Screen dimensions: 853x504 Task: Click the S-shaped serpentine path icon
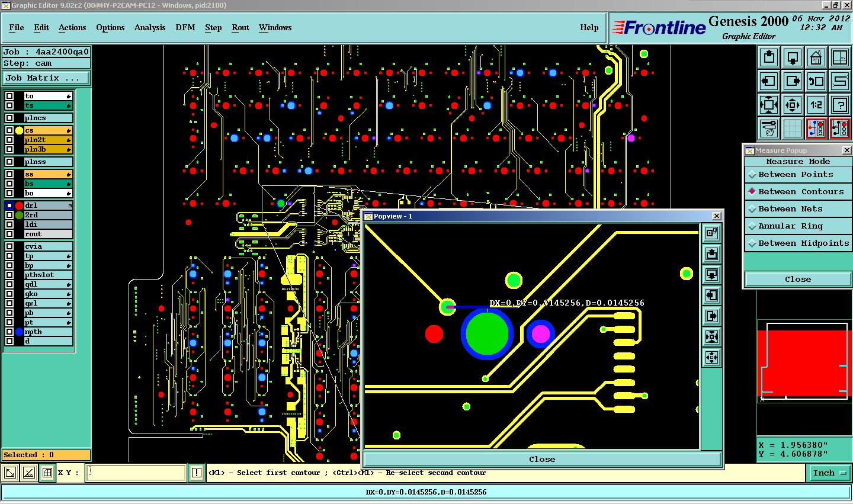(840, 81)
